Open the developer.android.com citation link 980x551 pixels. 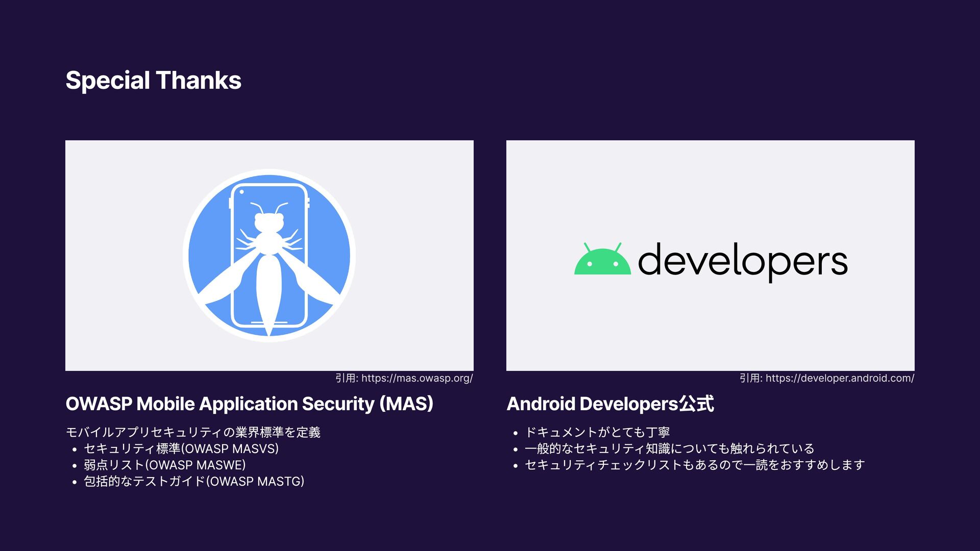coord(840,378)
